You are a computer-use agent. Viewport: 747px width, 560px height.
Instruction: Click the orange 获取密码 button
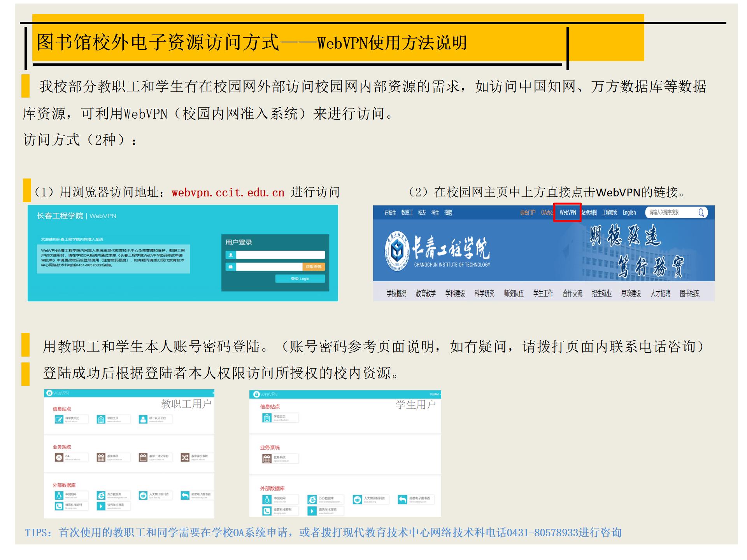point(313,267)
